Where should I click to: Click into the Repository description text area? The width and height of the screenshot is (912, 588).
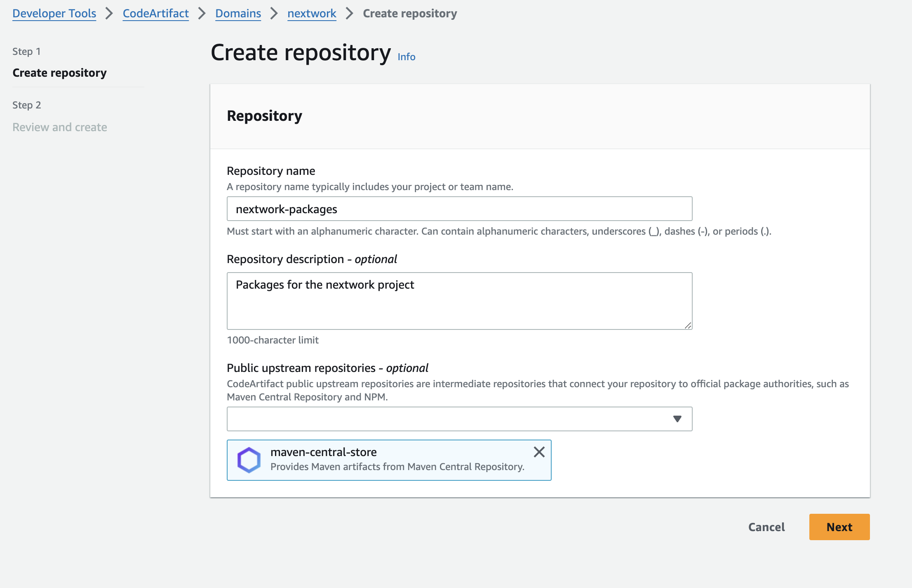tap(459, 301)
